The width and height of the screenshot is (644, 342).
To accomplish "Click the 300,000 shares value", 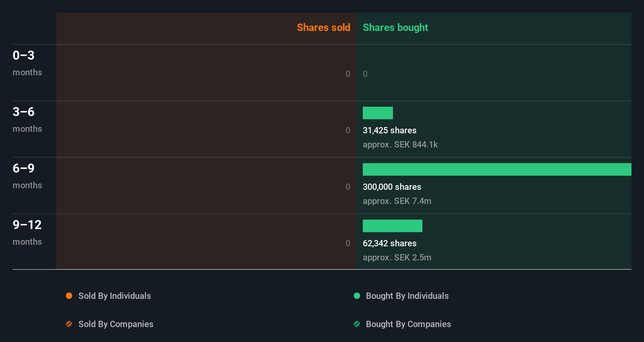I will pyautogui.click(x=392, y=187).
